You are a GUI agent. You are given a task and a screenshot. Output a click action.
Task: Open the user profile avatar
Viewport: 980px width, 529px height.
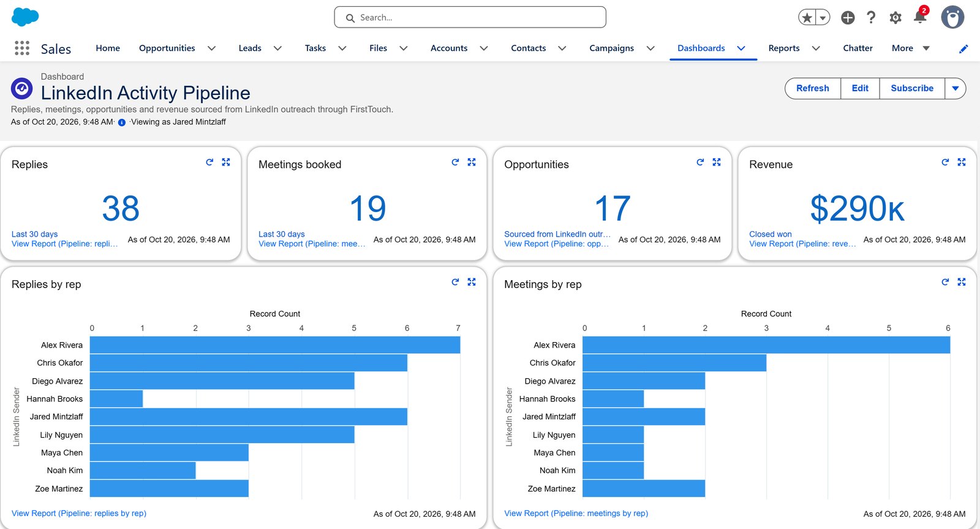click(x=952, y=17)
